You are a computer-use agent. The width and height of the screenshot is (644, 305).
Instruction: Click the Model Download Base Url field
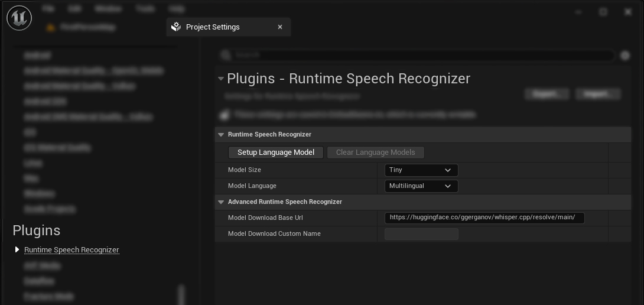coord(484,218)
